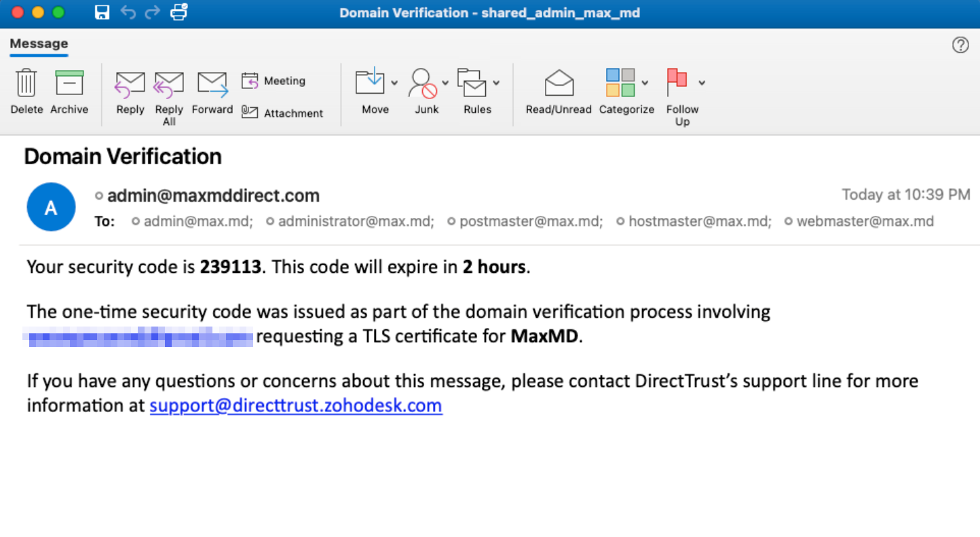
Task: Click the Redo arrow in title bar
Action: tap(153, 12)
